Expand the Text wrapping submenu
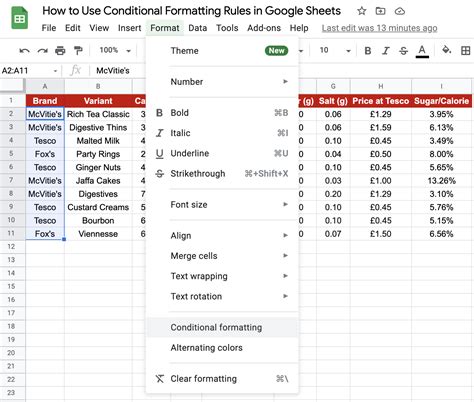Screen dimensions: 474x402 point(222,276)
